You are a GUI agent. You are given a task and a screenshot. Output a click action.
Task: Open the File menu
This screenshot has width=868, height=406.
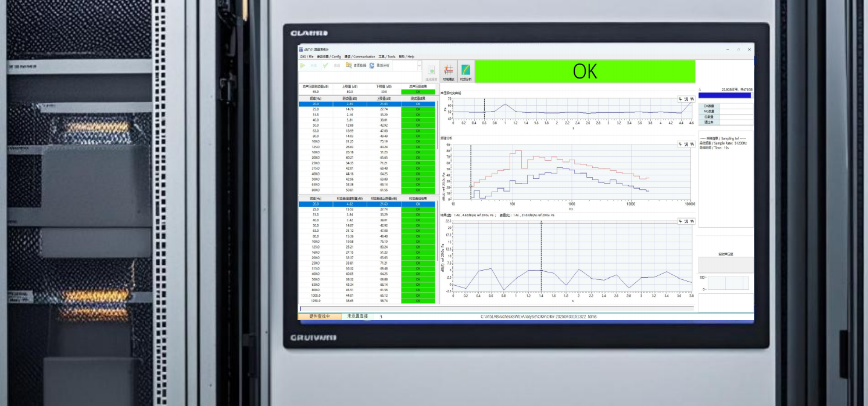click(307, 57)
